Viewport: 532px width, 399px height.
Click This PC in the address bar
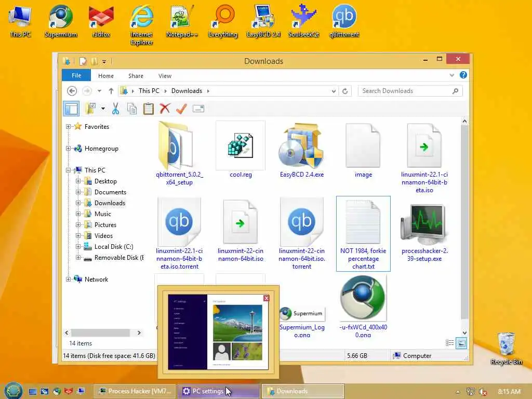[149, 91]
